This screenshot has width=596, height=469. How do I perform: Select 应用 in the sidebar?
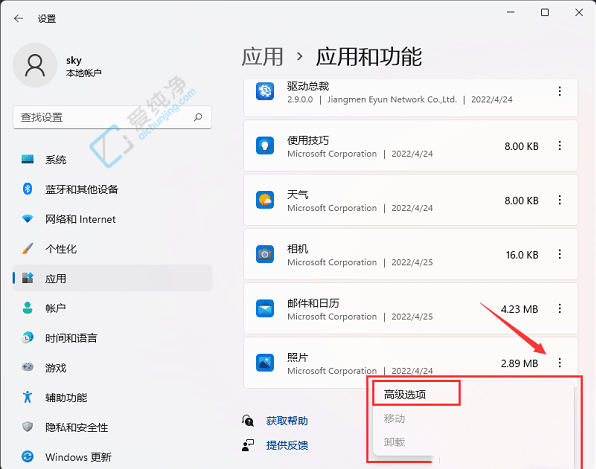click(112, 278)
